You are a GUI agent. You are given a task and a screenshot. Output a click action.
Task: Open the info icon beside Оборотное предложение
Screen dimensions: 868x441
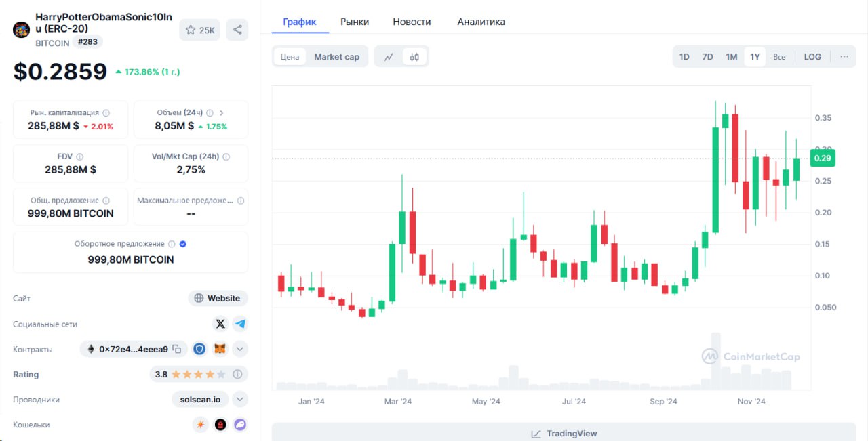pyautogui.click(x=172, y=244)
